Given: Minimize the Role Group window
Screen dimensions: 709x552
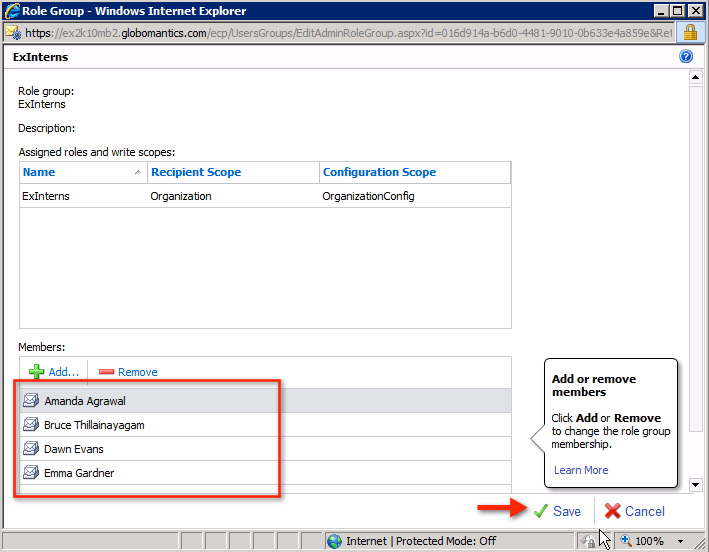Looking at the screenshot, I should [x=662, y=10].
